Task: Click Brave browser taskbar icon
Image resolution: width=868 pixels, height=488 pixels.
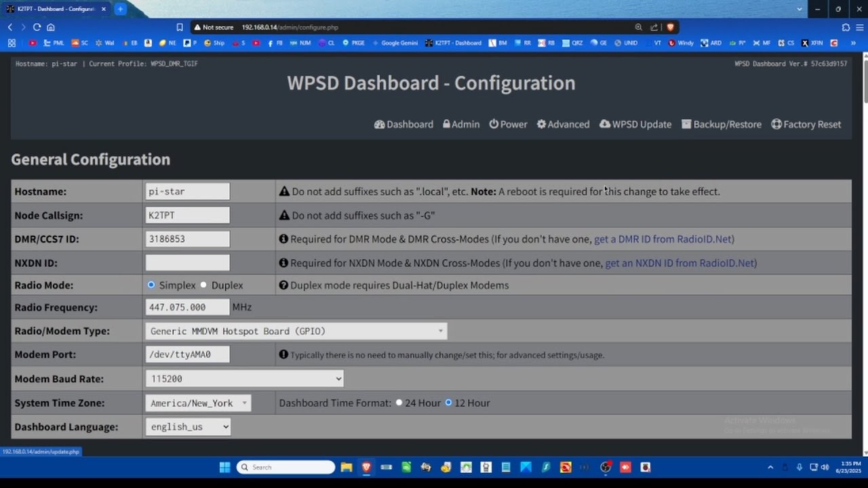Action: tap(366, 467)
